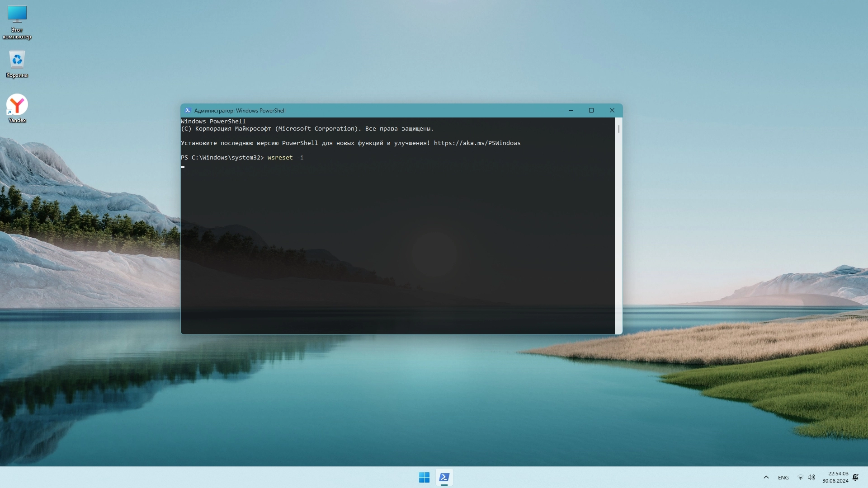Expand hidden tray icons chevron
This screenshot has height=488, width=868.
tap(766, 477)
